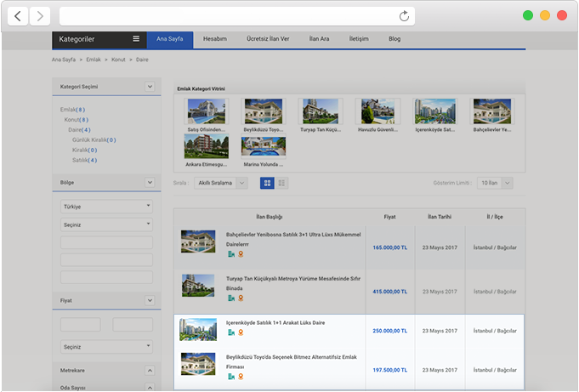579x392 pixels.
Task: Collapse the Kategori Seçimi panel
Action: (150, 87)
